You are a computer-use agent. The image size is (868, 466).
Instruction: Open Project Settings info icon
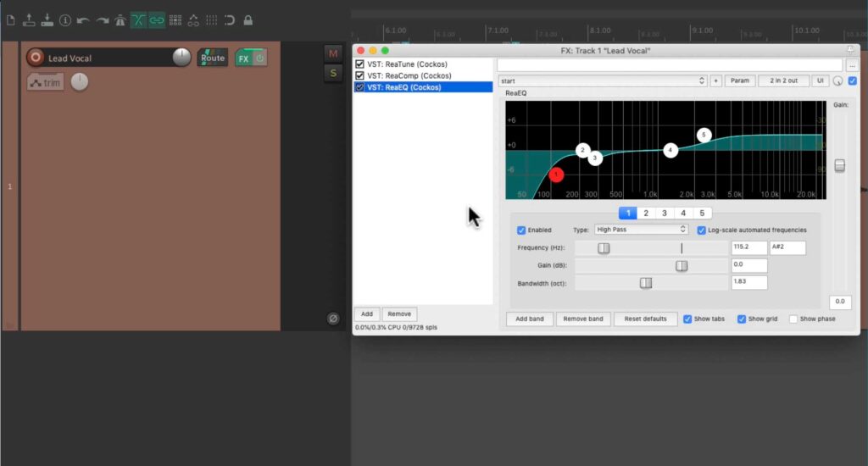coord(65,20)
